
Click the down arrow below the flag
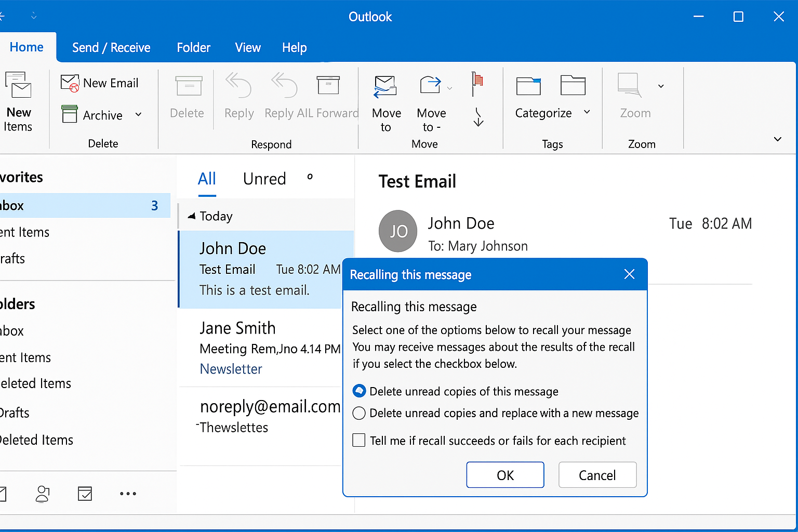coord(478,117)
